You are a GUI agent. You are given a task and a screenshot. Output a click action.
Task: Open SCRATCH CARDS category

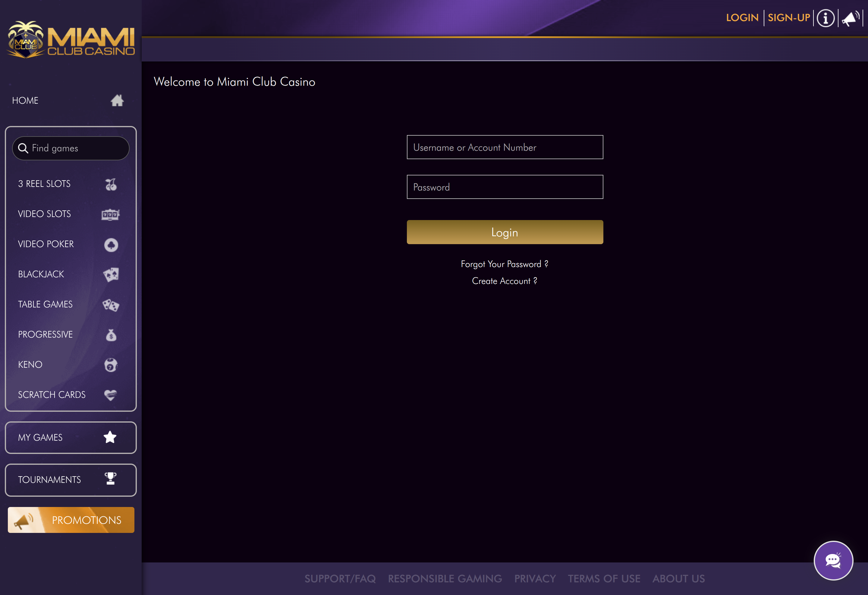pos(52,395)
